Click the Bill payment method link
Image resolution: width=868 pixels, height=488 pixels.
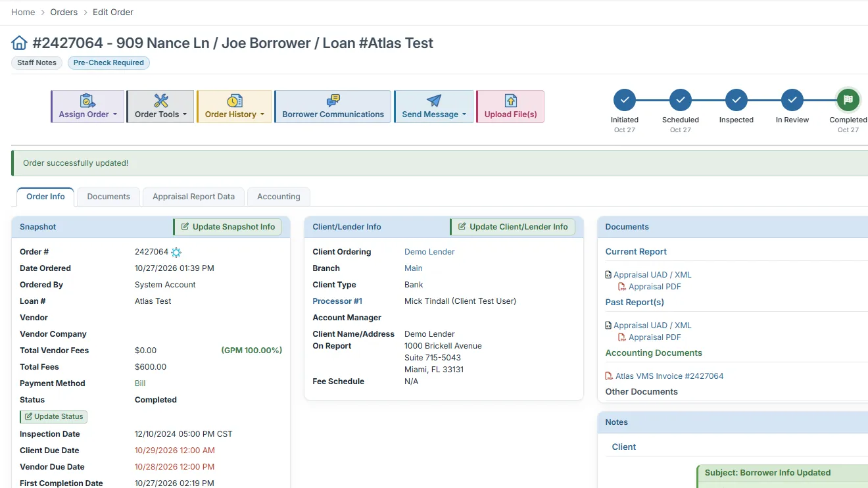point(140,383)
